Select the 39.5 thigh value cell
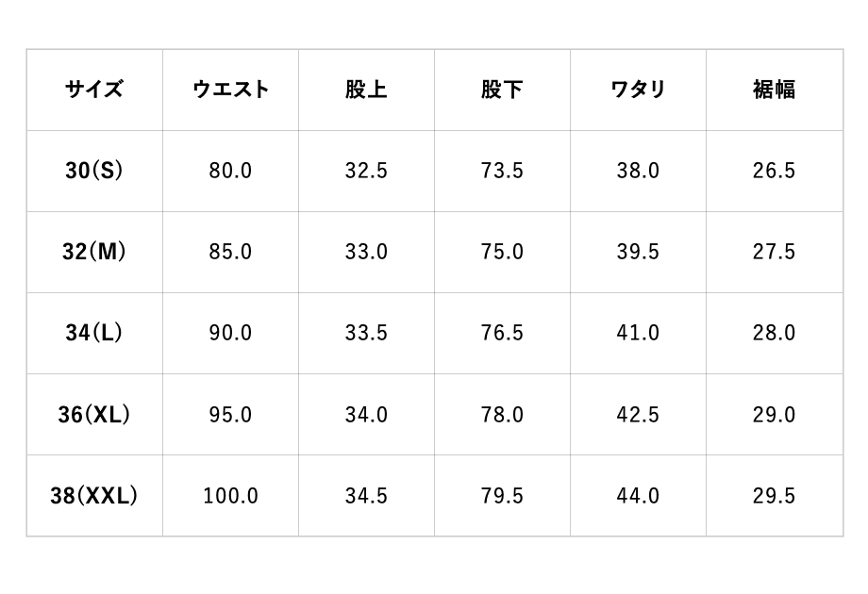The image size is (868, 594). click(638, 252)
